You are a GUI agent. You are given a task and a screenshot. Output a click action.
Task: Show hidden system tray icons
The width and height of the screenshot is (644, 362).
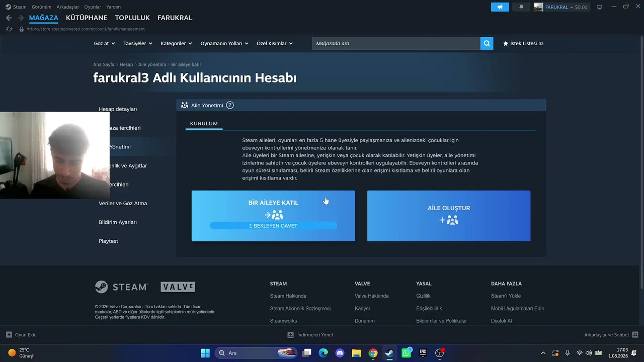543,353
